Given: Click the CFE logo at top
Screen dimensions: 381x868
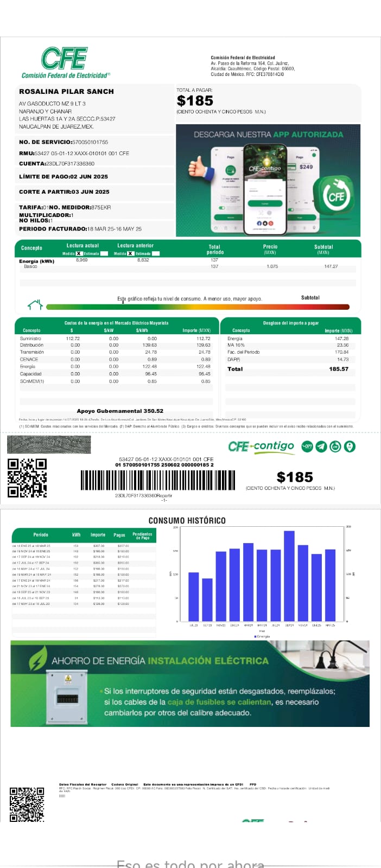Looking at the screenshot, I should pyautogui.click(x=65, y=59).
